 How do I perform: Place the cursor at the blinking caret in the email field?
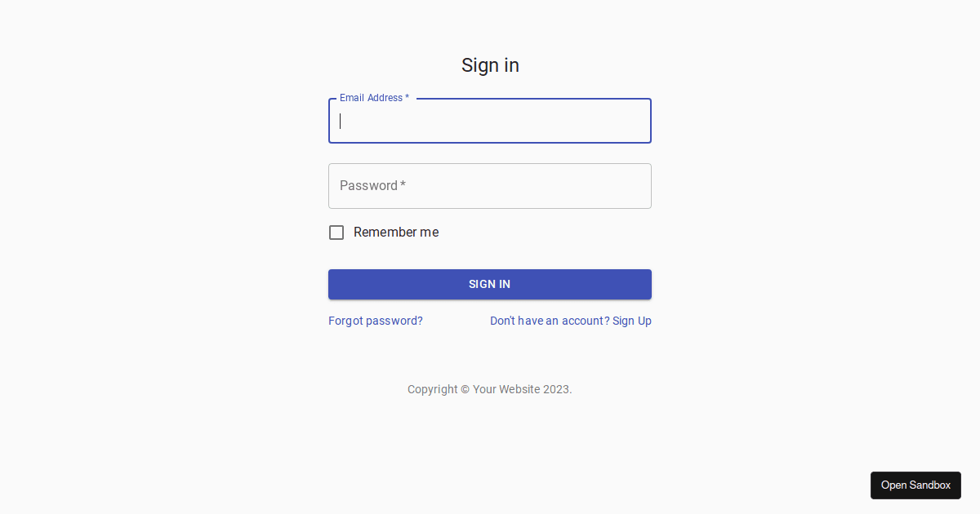point(341,121)
